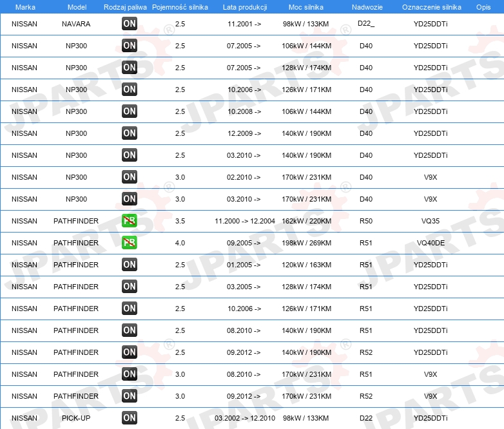Click the ON icon for PATHFINDER 10.2006
Image resolution: width=504 pixels, height=429 pixels.
click(x=130, y=308)
